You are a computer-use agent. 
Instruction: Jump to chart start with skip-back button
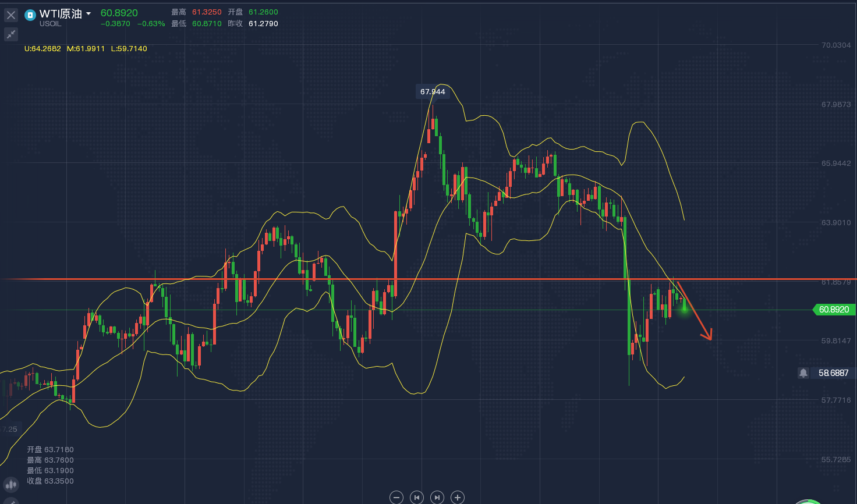[x=416, y=497]
